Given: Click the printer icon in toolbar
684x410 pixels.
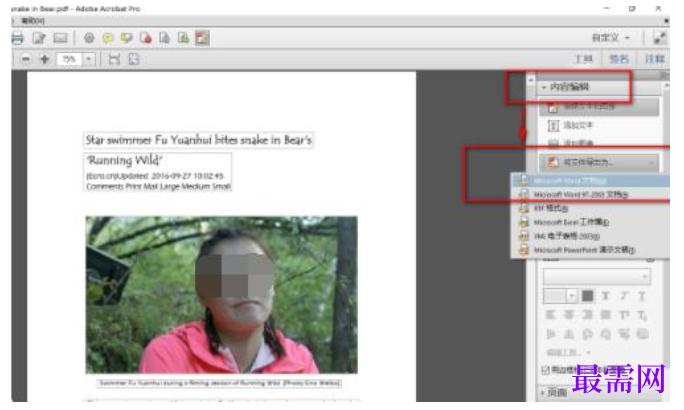Looking at the screenshot, I should 17,38.
